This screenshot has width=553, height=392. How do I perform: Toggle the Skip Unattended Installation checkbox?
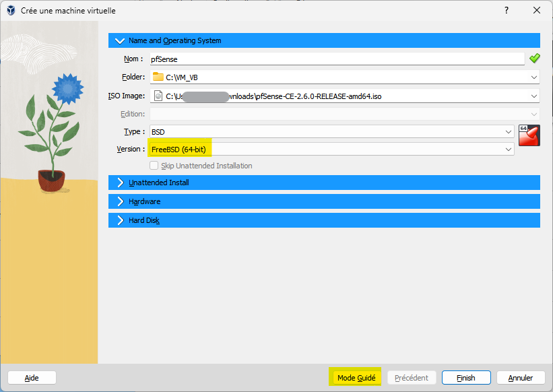coord(154,165)
